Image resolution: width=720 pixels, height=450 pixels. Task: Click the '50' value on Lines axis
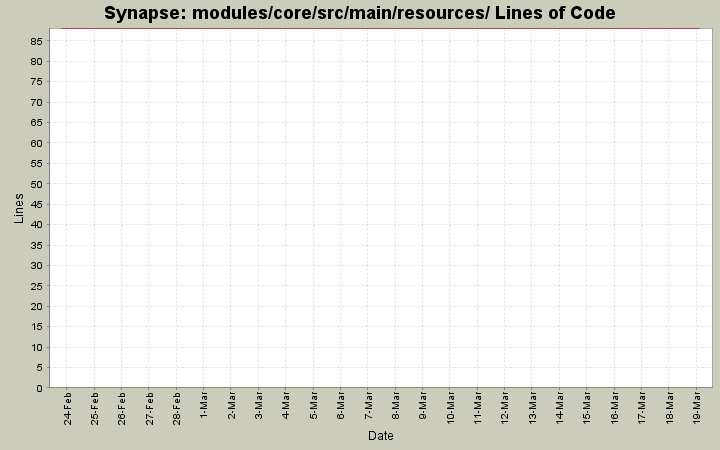[37, 184]
